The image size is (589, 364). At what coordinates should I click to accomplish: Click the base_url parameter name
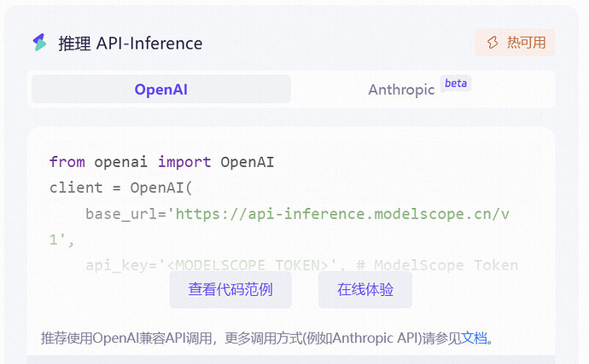pos(120,213)
